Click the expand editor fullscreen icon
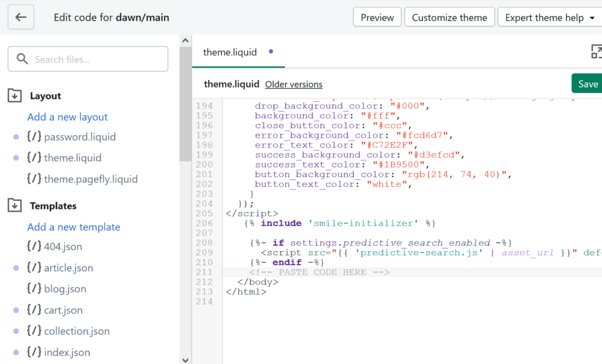 [596, 51]
